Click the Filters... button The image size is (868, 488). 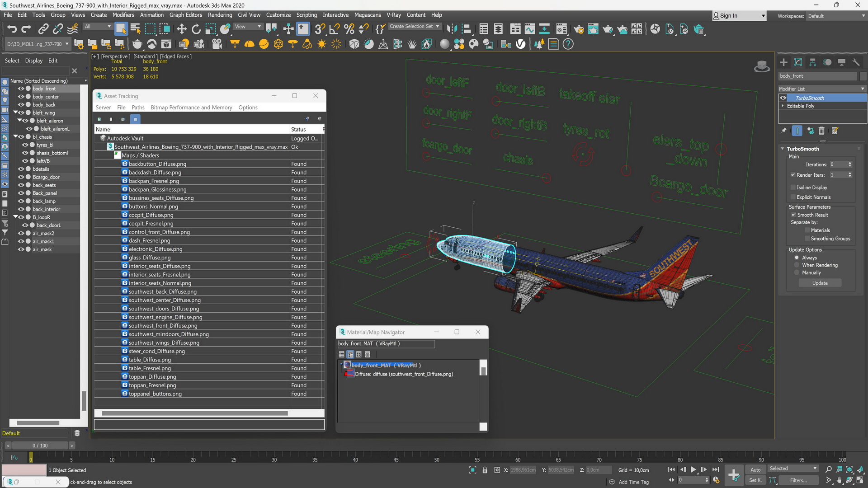(x=798, y=480)
